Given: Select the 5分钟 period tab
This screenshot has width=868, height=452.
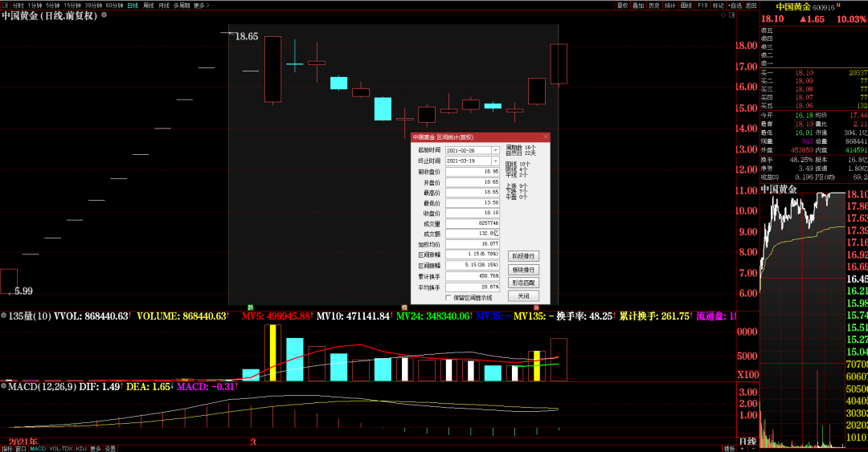Looking at the screenshot, I should 52,5.
